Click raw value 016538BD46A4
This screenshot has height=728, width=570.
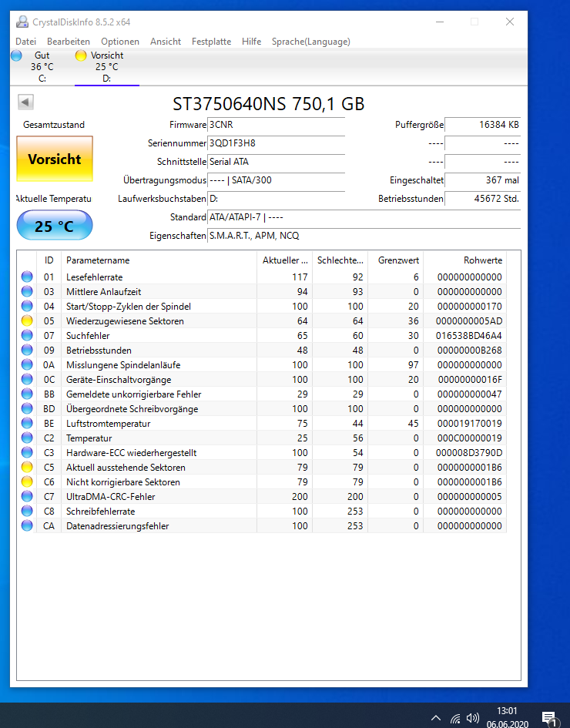click(469, 335)
